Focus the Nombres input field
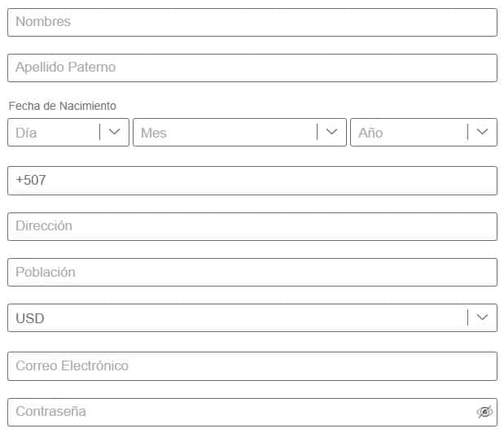The height and width of the screenshot is (433, 504). (x=252, y=22)
